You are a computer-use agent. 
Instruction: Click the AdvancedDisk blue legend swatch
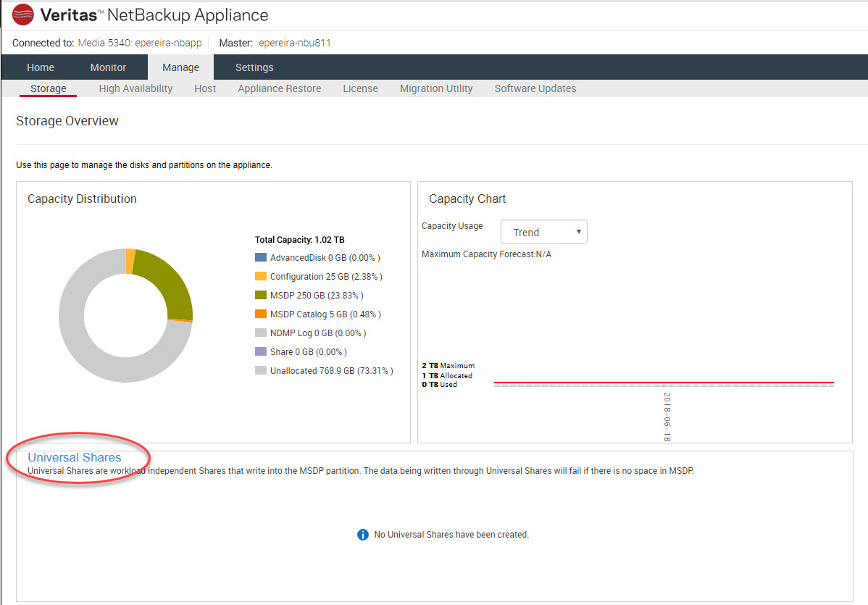coord(261,257)
